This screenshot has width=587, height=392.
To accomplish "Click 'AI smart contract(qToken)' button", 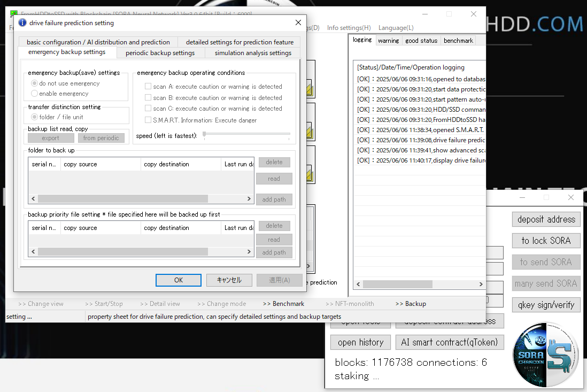I will click(x=450, y=342).
